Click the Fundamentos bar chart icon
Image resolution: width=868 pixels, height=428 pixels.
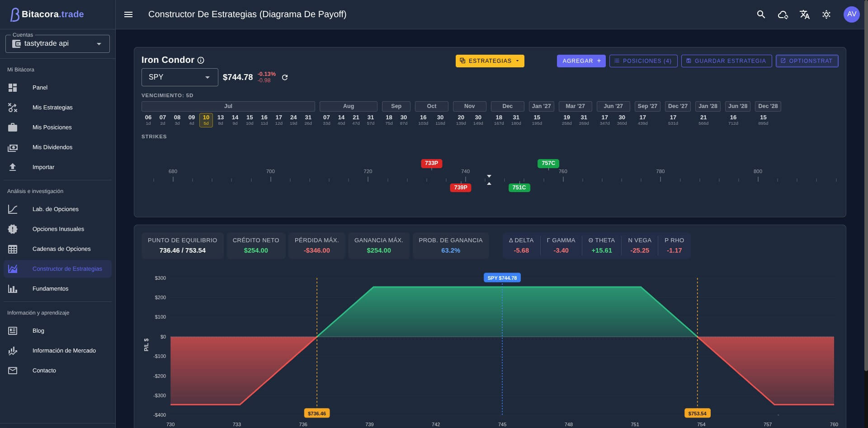(13, 289)
